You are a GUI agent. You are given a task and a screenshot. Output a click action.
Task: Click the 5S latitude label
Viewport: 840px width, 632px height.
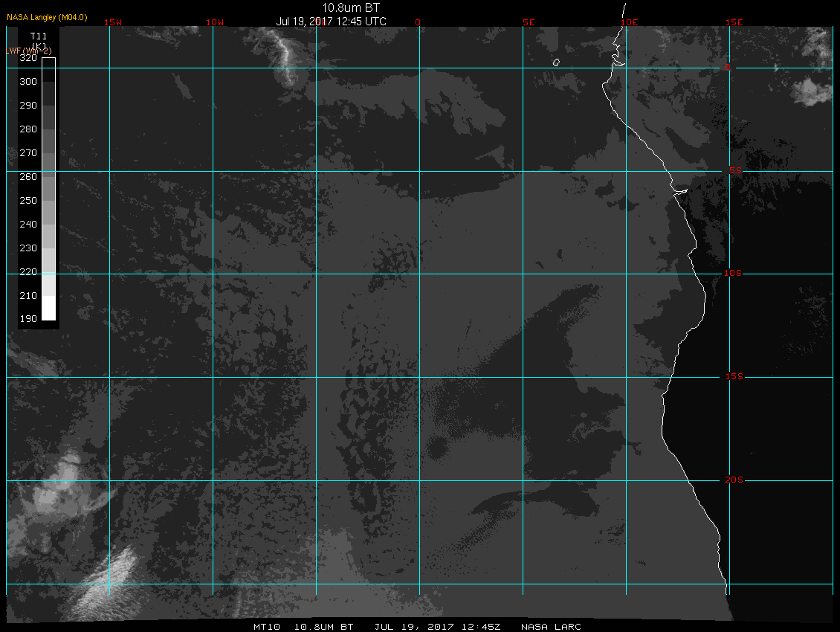click(x=735, y=170)
